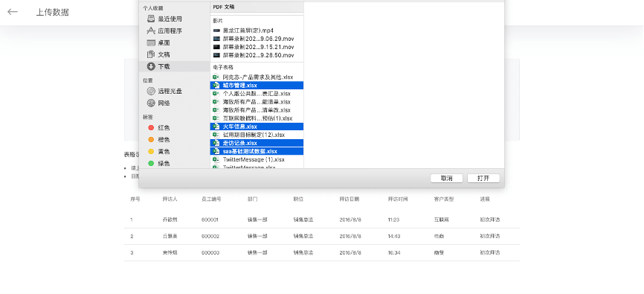Click visitor name in row 1
The width and height of the screenshot is (644, 294).
point(170,220)
